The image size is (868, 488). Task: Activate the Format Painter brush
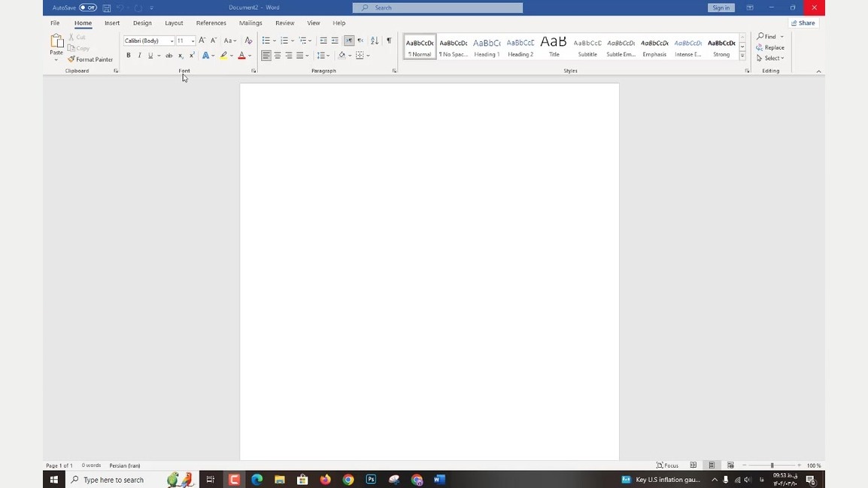point(90,59)
